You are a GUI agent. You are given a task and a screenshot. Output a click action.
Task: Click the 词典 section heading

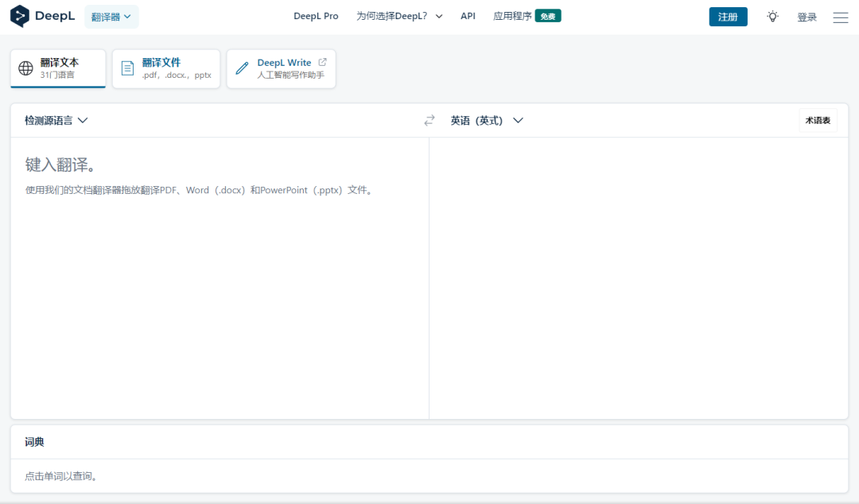(x=34, y=442)
